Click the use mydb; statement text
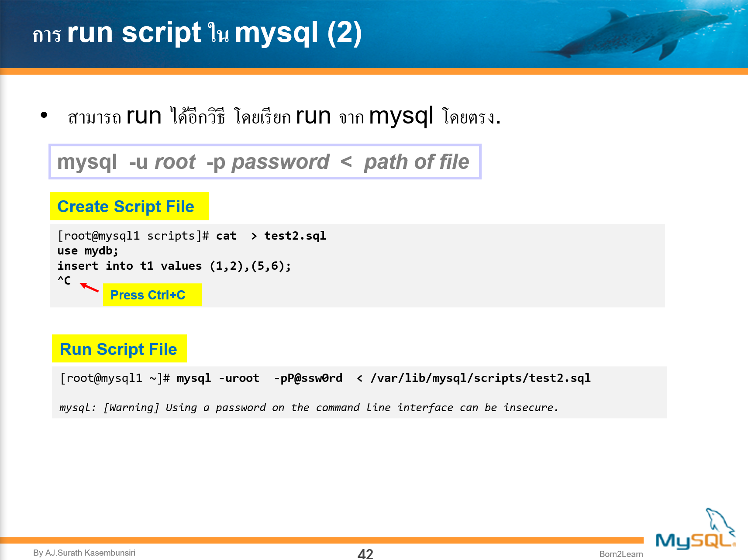The height and width of the screenshot is (560, 748). click(87, 250)
